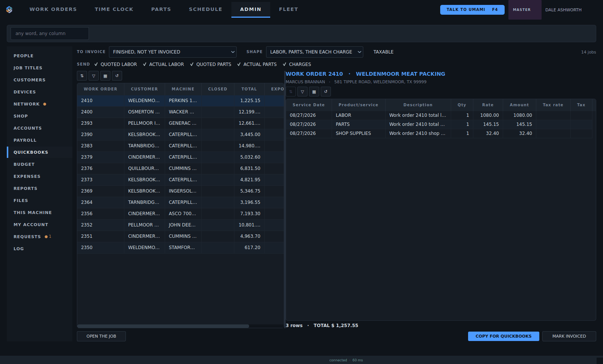
Task: Click the sort icon above the invoice lines table
Action: (291, 92)
